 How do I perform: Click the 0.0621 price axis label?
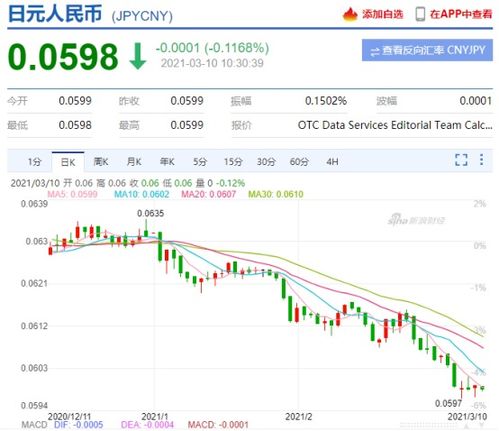point(34,284)
